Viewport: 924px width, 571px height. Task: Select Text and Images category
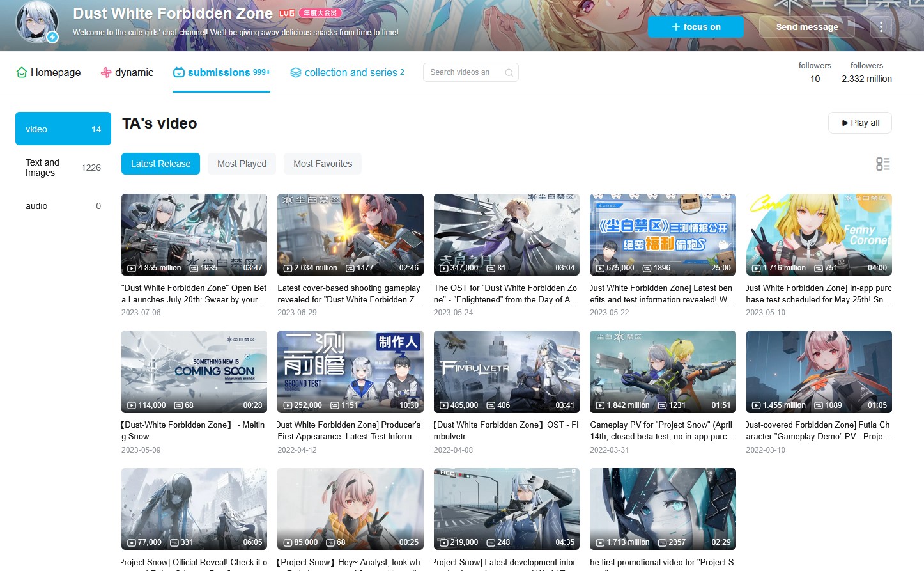pyautogui.click(x=63, y=168)
